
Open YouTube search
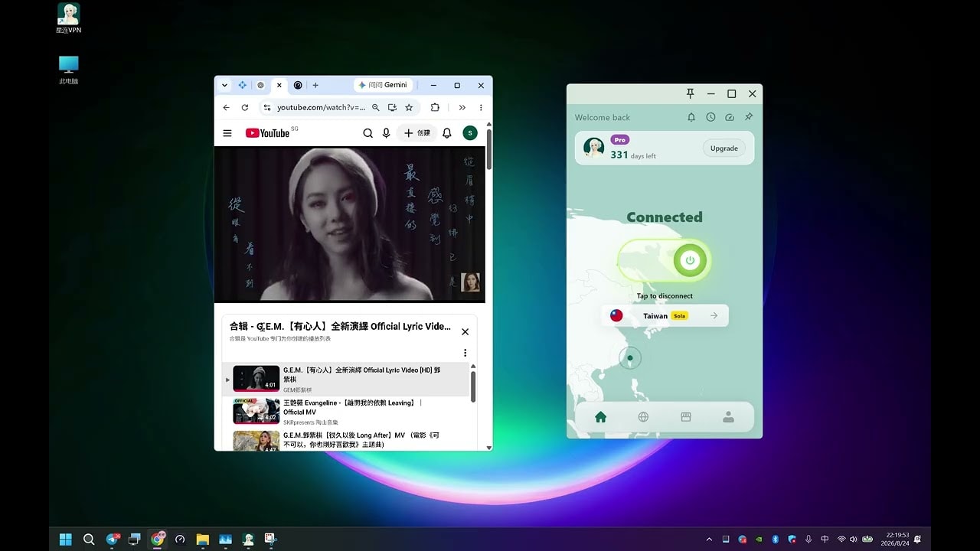point(367,133)
